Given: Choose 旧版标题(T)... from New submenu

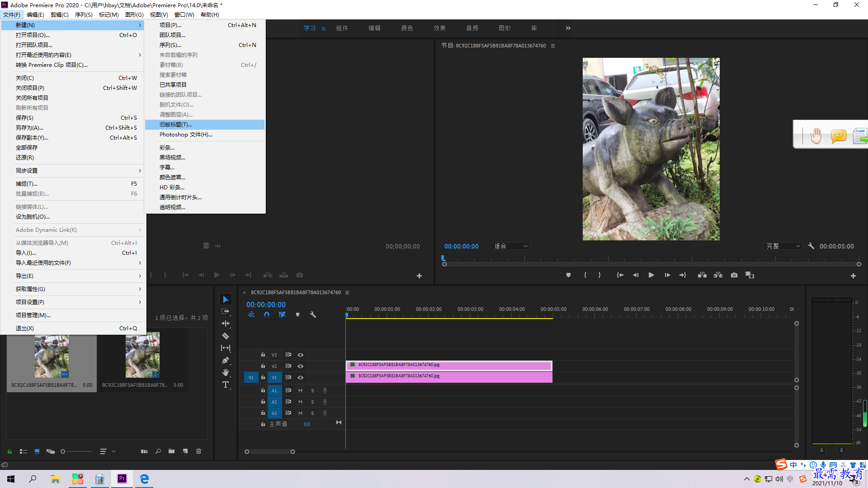Looking at the screenshot, I should 205,124.
